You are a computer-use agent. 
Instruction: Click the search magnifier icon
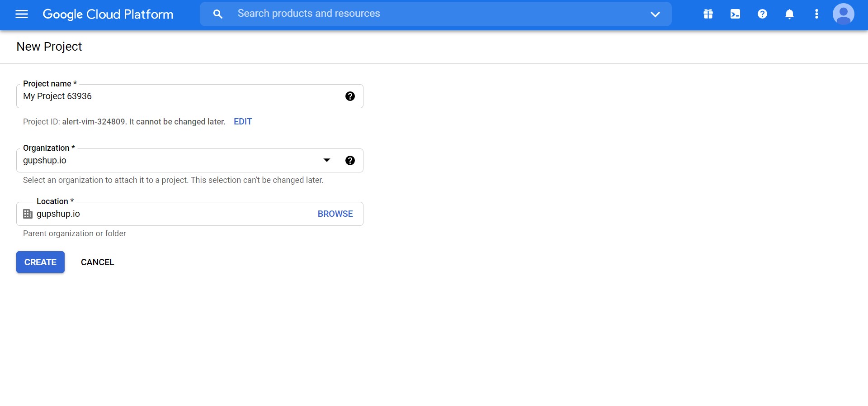pos(218,14)
